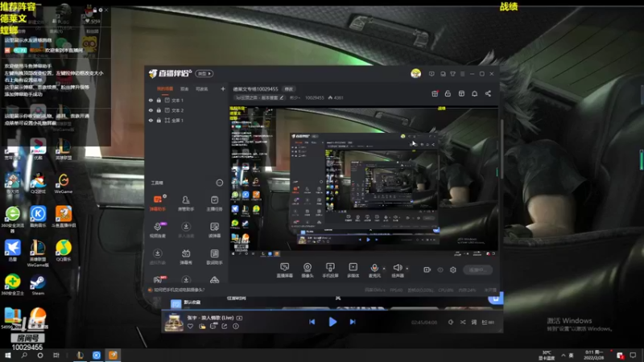Expand speaker options arrow
Viewport: 644px width, 362px height.
[x=407, y=269]
